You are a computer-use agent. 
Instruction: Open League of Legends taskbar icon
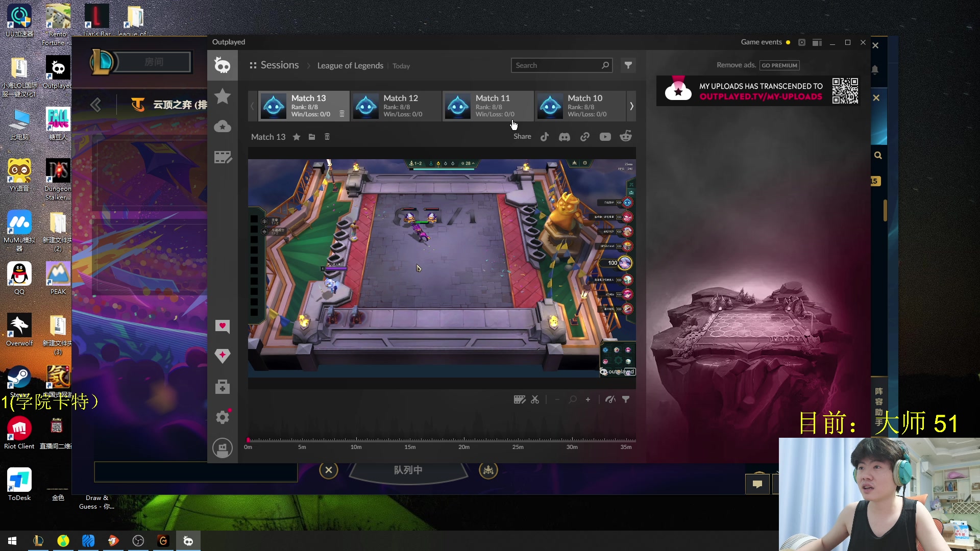[38, 541]
